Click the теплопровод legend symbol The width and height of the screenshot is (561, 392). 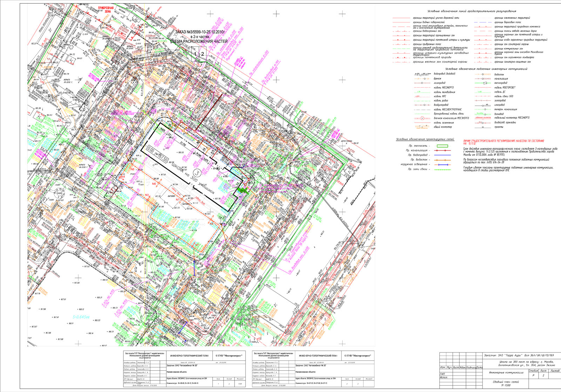tap(484, 83)
